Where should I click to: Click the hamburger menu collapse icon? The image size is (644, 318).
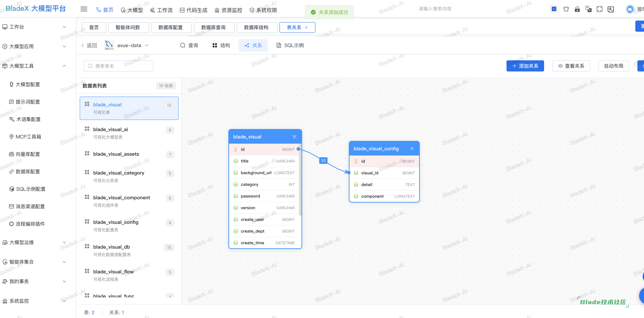point(84,9)
